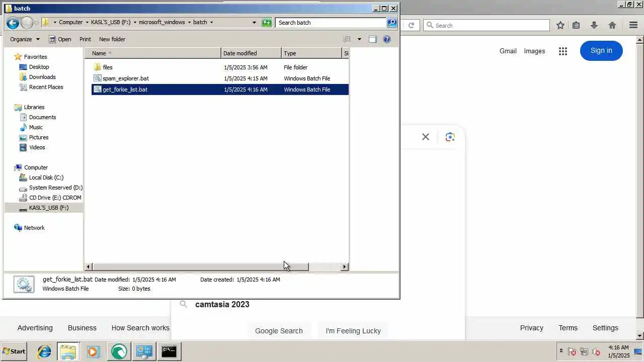Open Downloads in Favorites
Image resolution: width=644 pixels, height=362 pixels.
(42, 77)
